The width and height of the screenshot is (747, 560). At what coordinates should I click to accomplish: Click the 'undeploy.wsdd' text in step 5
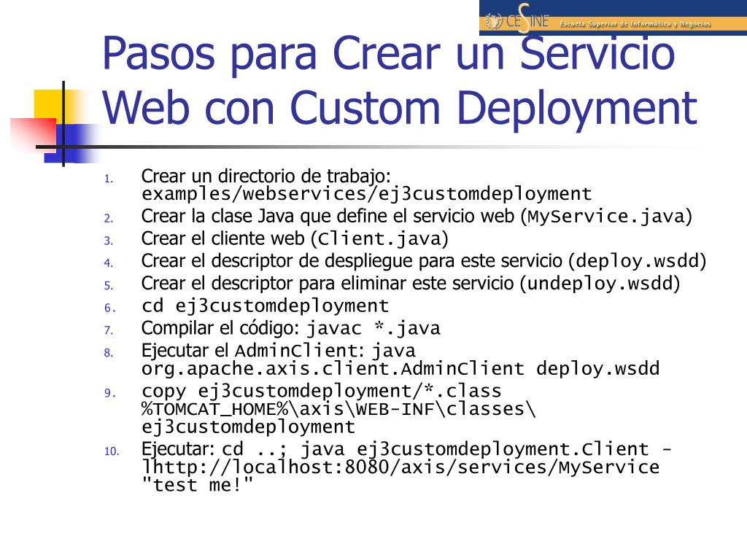coord(599,284)
